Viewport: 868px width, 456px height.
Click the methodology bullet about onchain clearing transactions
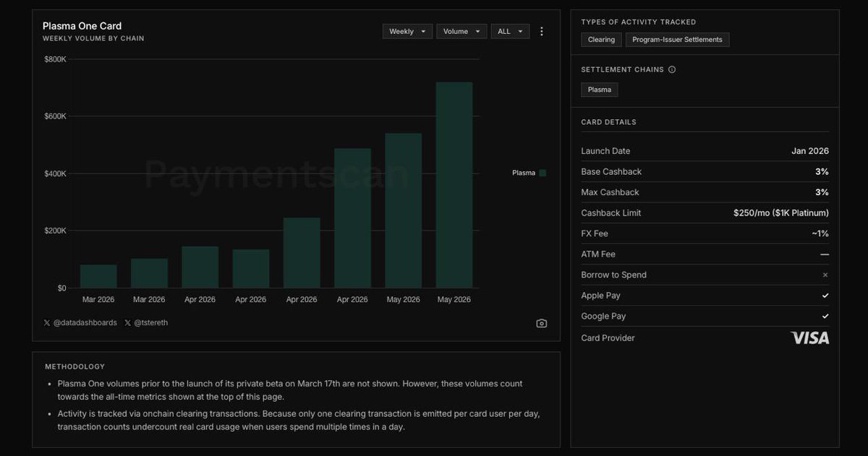point(299,420)
